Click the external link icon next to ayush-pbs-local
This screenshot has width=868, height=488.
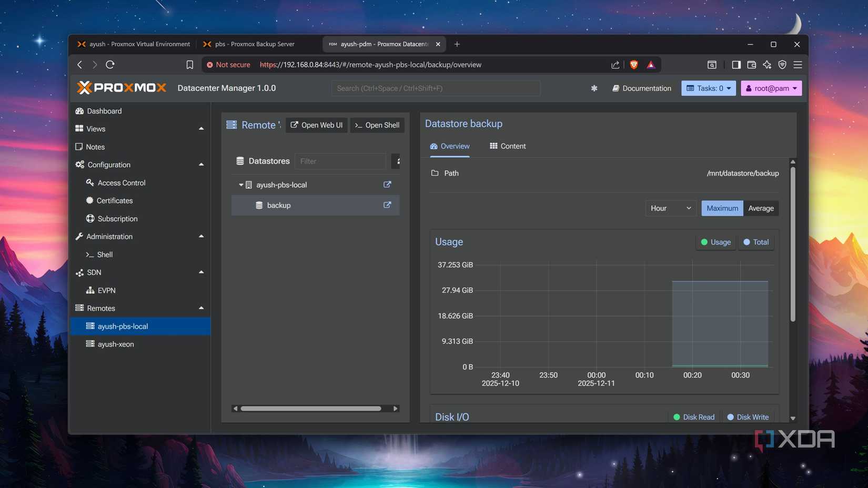coord(387,185)
